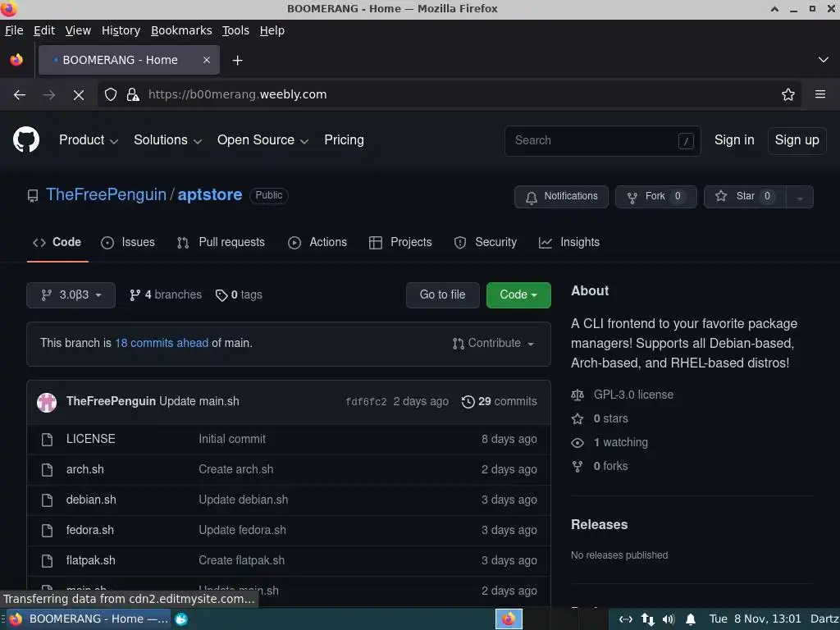Expand the star lists dropdown arrow
The width and height of the screenshot is (840, 630).
800,197
